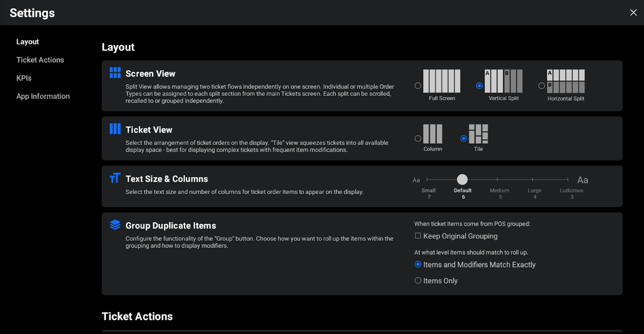The width and height of the screenshot is (644, 334).
Task: Close the Settings panel
Action: pos(633,12)
